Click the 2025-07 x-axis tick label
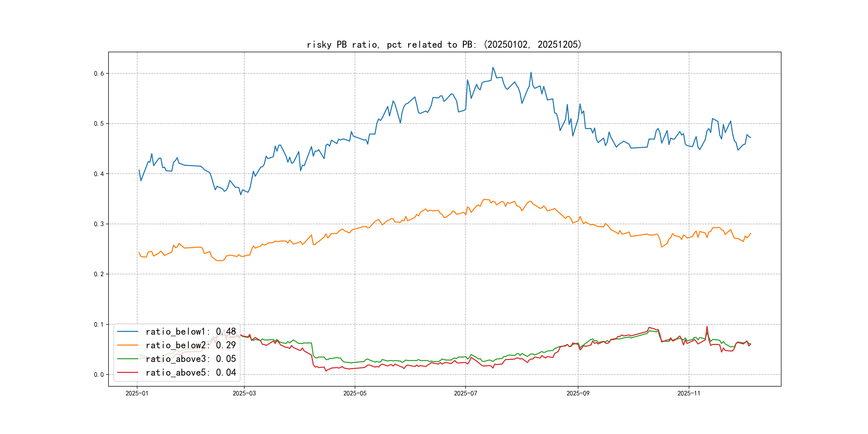 coord(465,393)
